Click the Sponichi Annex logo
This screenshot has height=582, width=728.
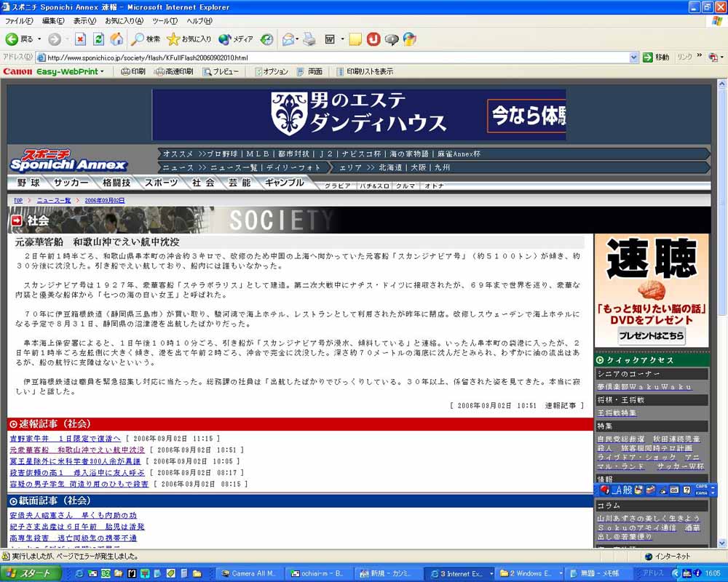point(68,161)
